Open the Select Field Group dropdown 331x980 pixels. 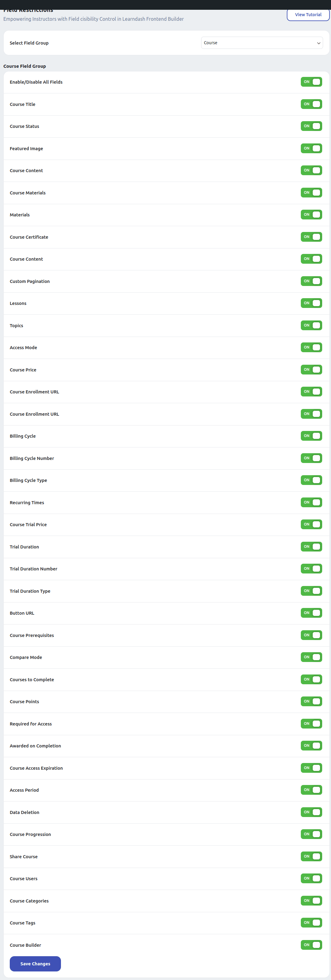[x=262, y=43]
